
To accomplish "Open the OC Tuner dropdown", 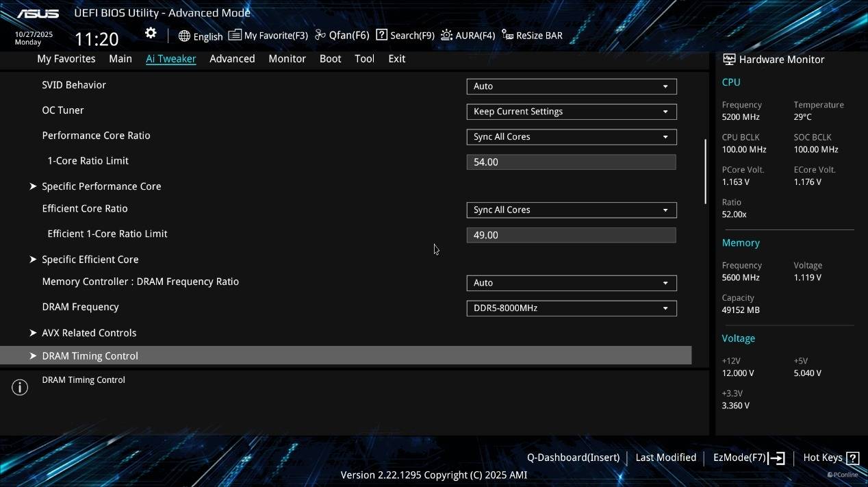I will [x=572, y=112].
